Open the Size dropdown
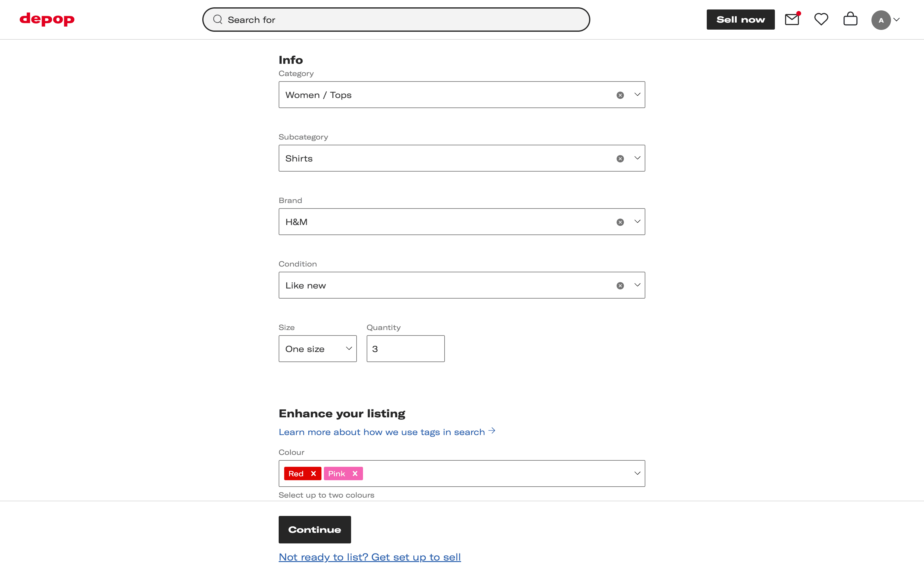924x577 pixels. coord(317,349)
